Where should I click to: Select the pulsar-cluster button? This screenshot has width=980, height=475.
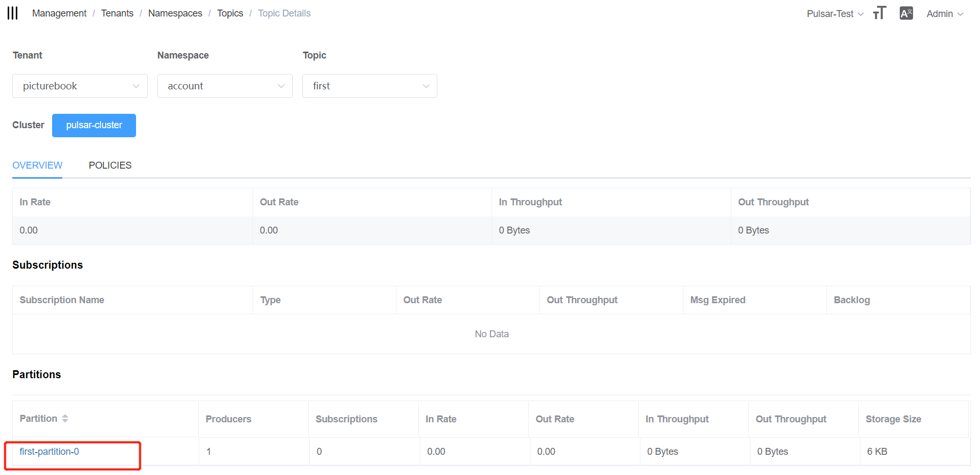(94, 126)
